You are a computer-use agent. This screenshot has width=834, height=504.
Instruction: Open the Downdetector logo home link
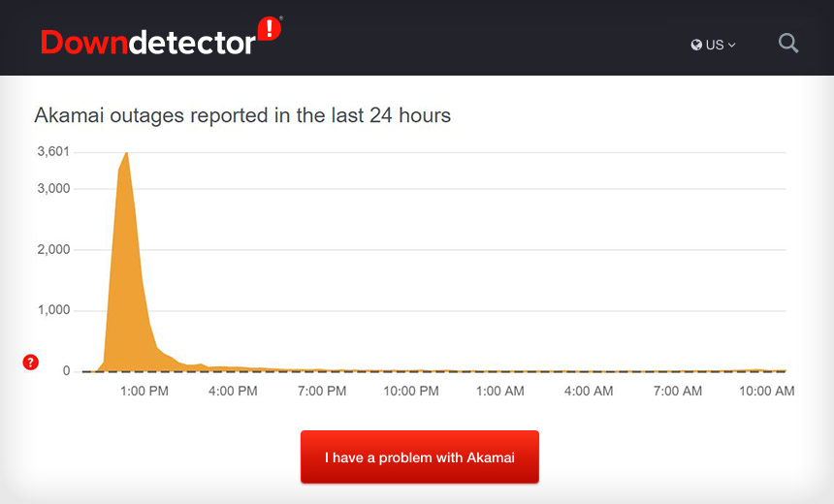pos(161,37)
